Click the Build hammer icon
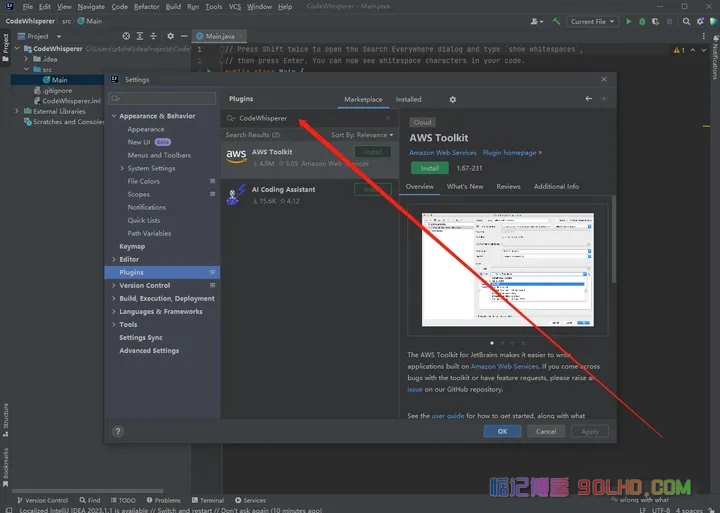This screenshot has width=720, height=513. point(556,21)
